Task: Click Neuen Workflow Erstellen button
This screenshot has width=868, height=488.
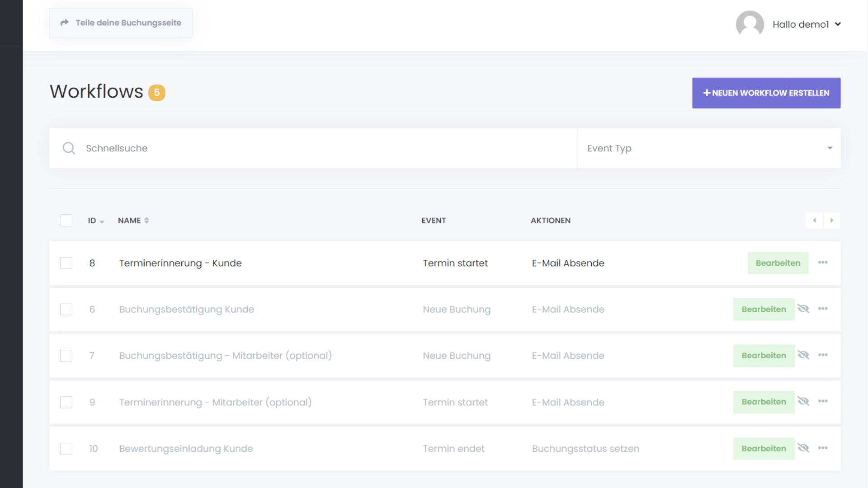Action: coord(766,93)
